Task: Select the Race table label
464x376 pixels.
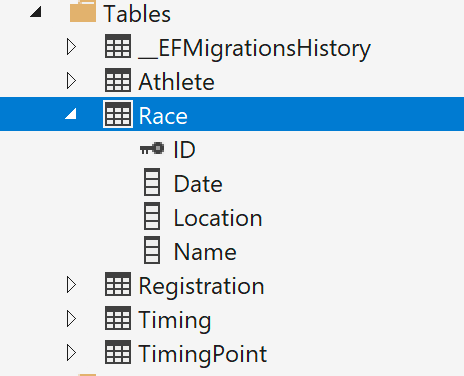Action: (163, 116)
